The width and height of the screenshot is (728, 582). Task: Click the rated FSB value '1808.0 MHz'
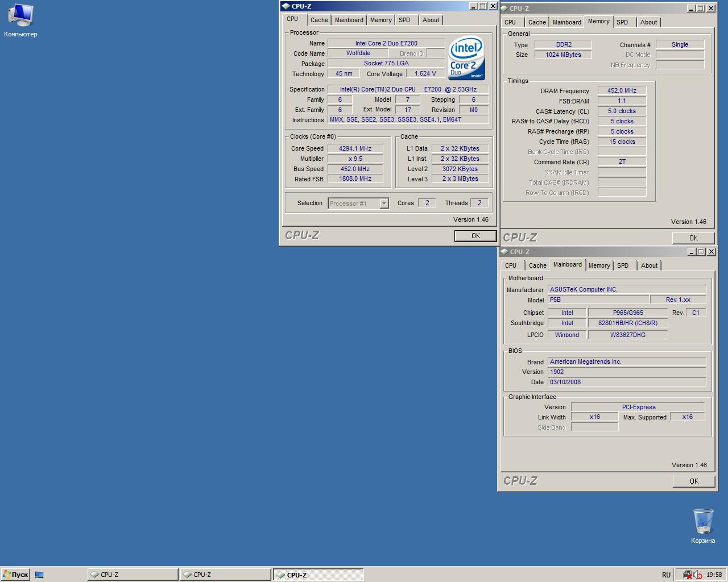pyautogui.click(x=355, y=179)
